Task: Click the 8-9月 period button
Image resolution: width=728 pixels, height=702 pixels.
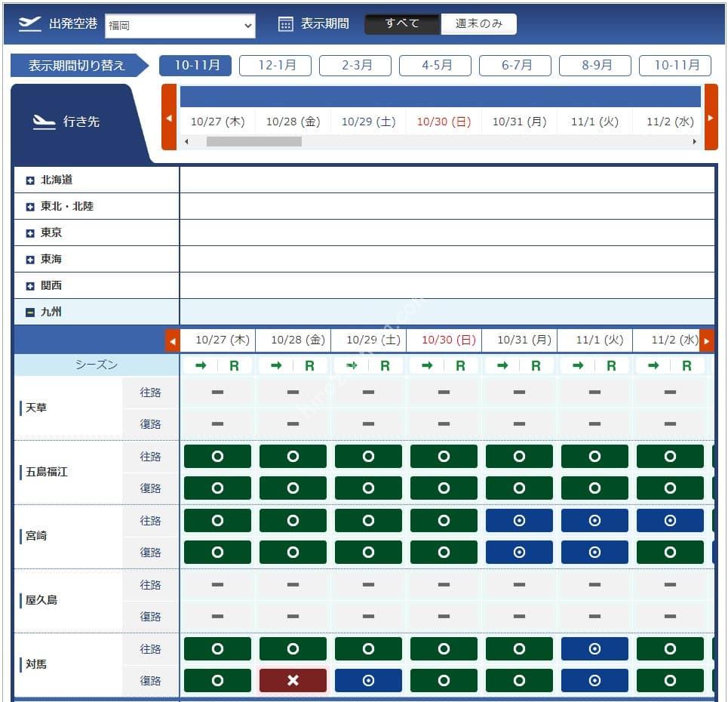Action: tap(595, 65)
